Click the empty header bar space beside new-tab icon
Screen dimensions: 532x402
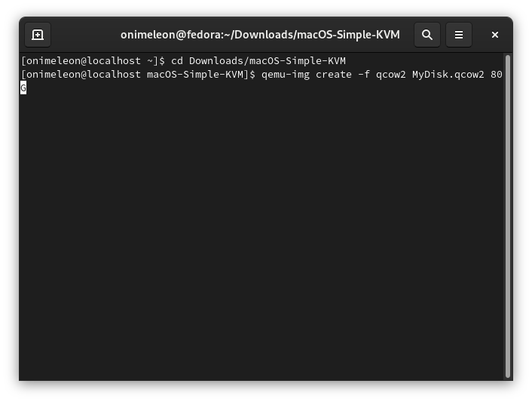click(83, 35)
